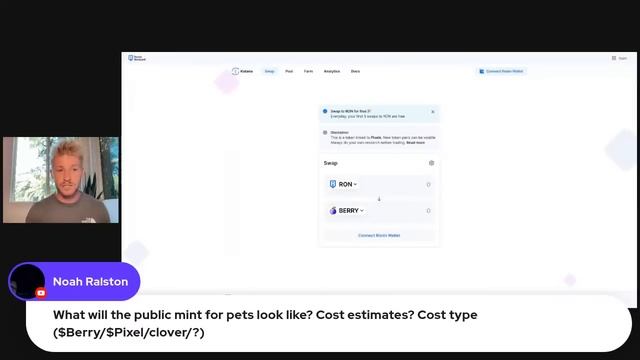The height and width of the screenshot is (360, 640).
Task: Click the Ronin Network logo at top left
Action: (137, 58)
